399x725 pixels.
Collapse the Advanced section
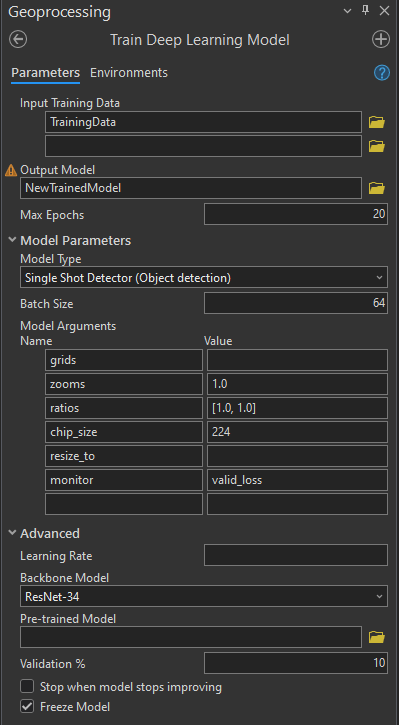pos(12,533)
